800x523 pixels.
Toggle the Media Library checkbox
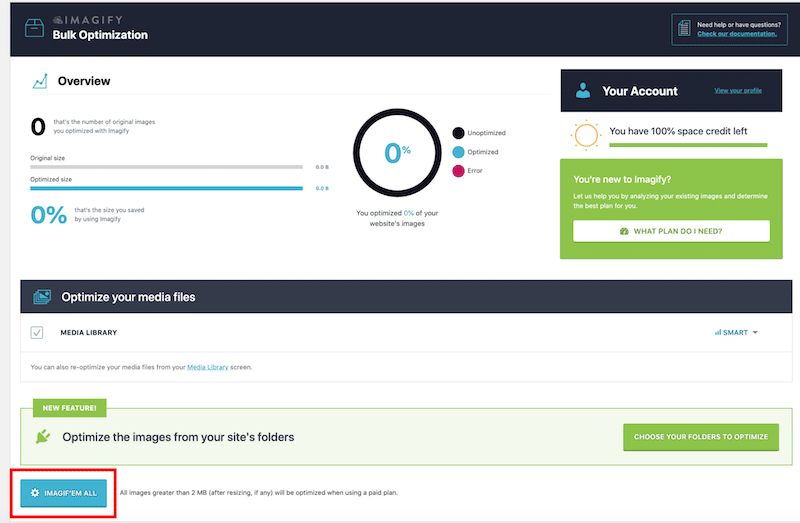click(37, 333)
